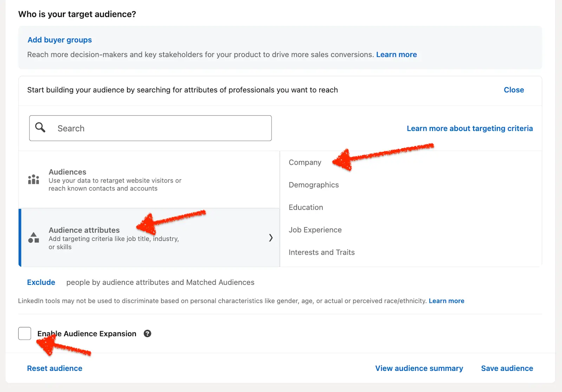Click the magnifying glass search icon
562x392 pixels.
pyautogui.click(x=40, y=128)
